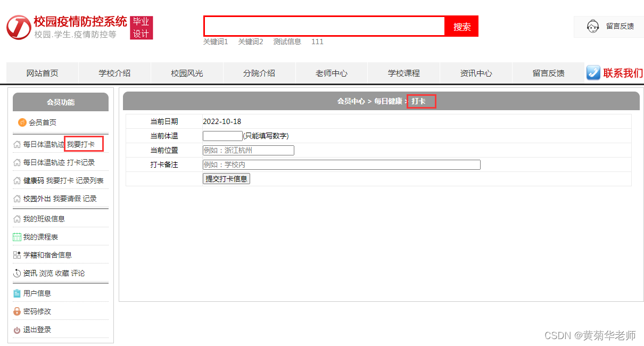644x346 pixels.
Task: Open 密码修改 in sidebar
Action: pos(37,311)
